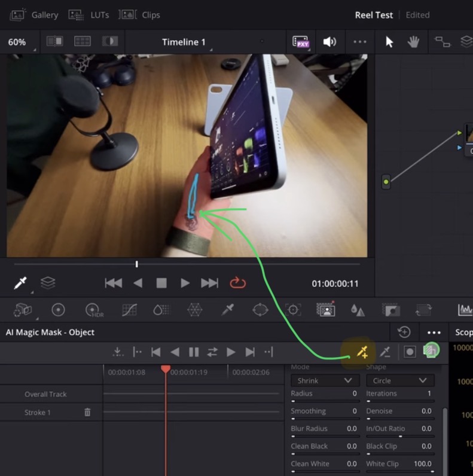The height and width of the screenshot is (476, 473).
Task: Open the Shrink mode dropdown
Action: (x=325, y=380)
